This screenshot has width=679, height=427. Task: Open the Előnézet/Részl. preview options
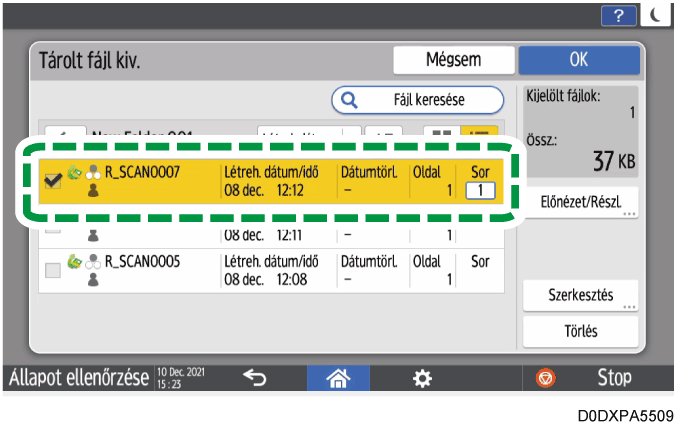(580, 198)
